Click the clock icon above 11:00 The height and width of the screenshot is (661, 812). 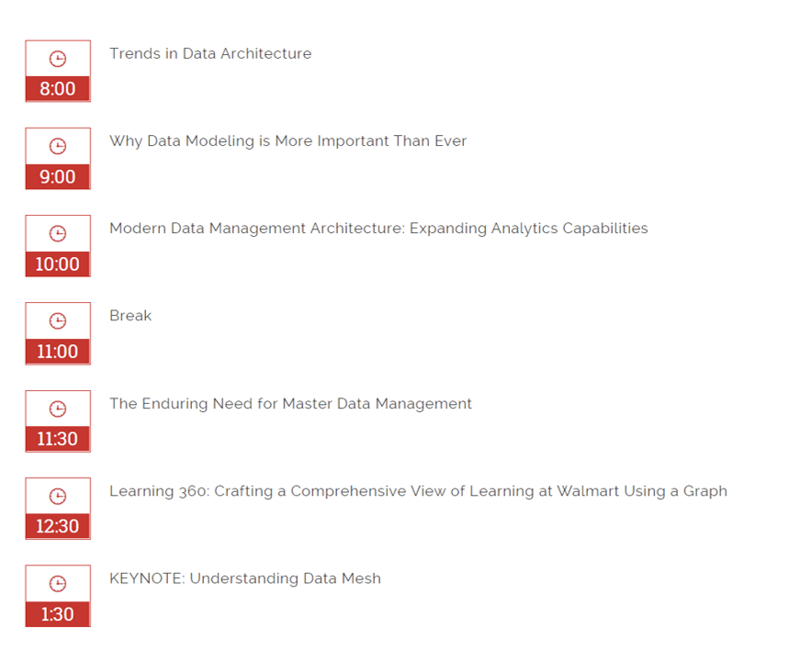pos(58,321)
